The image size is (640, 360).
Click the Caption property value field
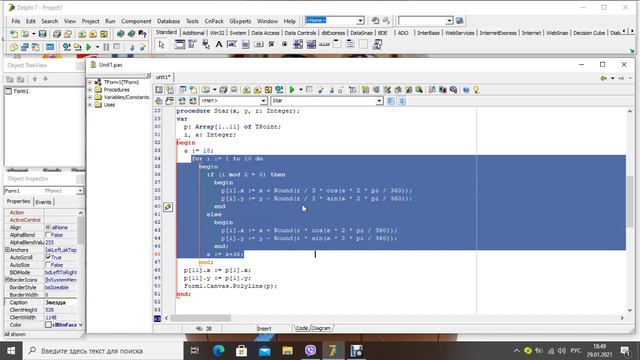click(60, 302)
